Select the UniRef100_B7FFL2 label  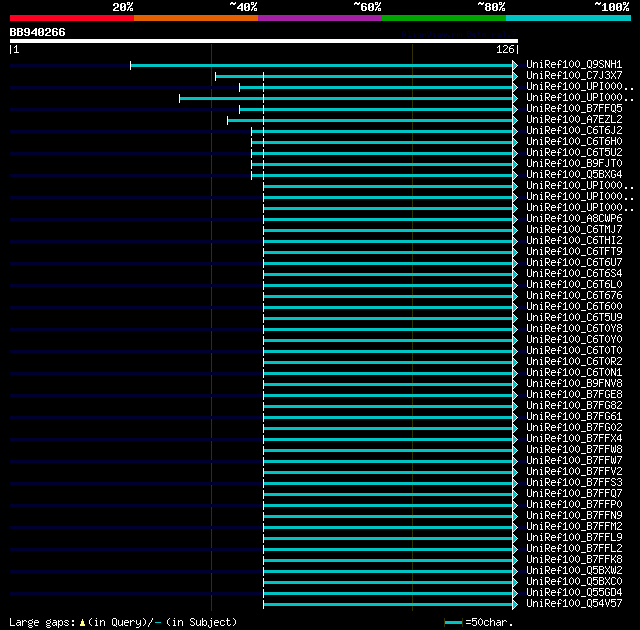tap(574, 549)
